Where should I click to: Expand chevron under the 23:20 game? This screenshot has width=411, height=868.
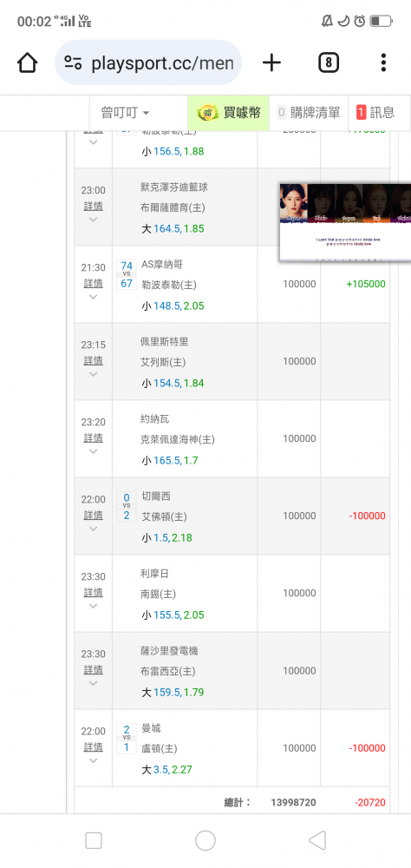[x=93, y=451]
